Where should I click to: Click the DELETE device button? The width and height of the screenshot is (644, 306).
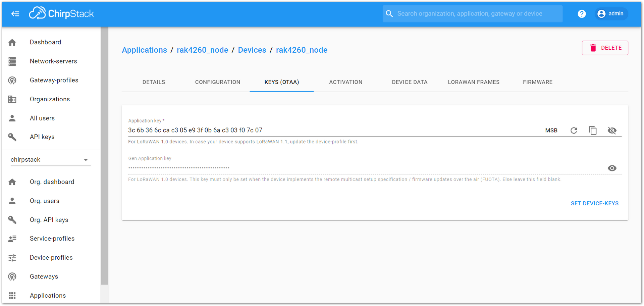point(605,48)
